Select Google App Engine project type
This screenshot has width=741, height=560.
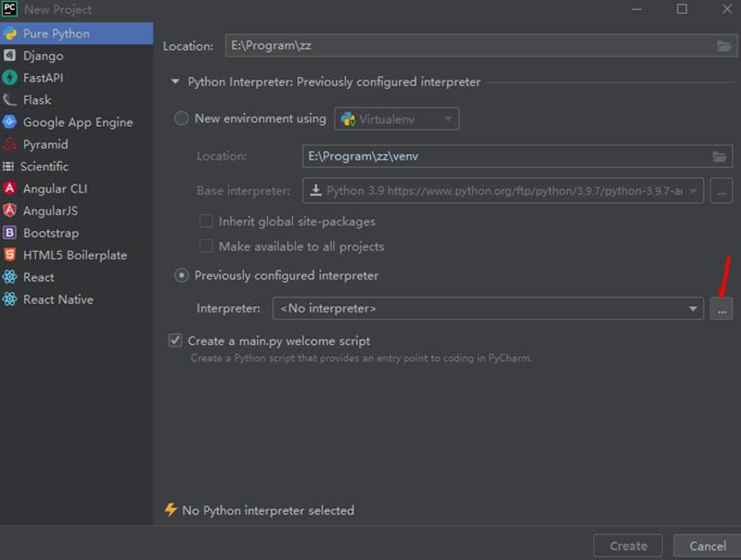pyautogui.click(x=76, y=122)
